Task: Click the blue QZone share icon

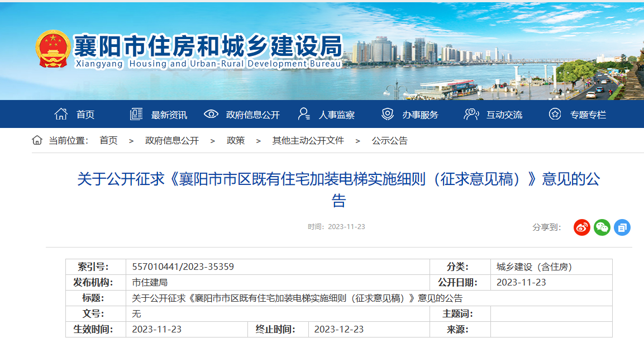Action: tap(622, 227)
